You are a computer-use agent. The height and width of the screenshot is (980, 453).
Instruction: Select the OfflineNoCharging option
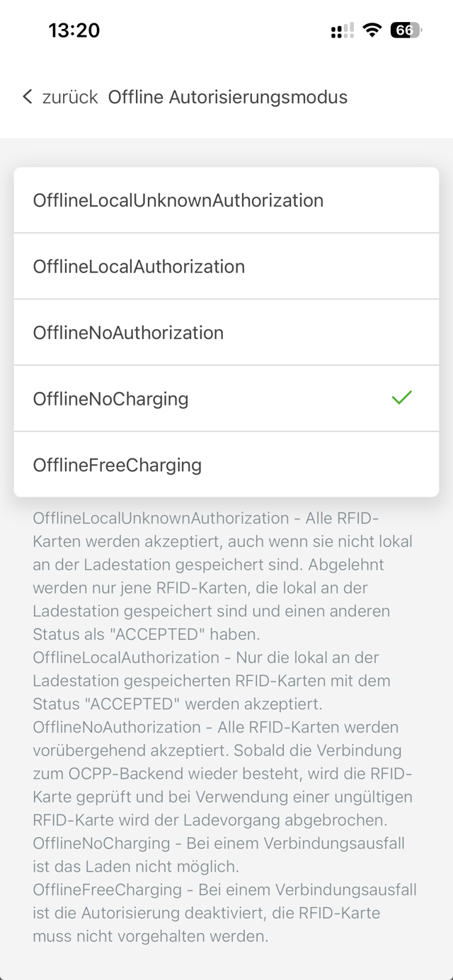click(x=226, y=398)
